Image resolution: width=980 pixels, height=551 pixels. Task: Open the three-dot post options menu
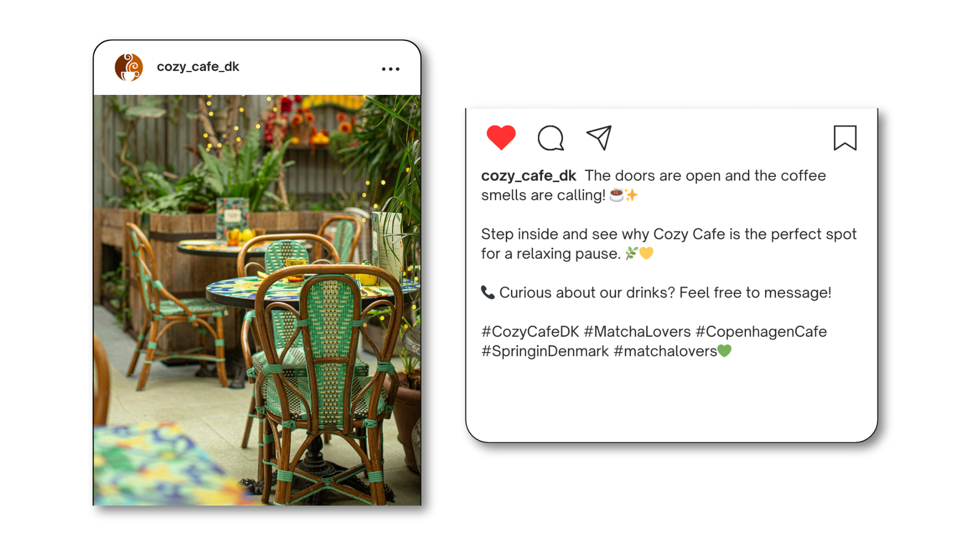(x=391, y=69)
